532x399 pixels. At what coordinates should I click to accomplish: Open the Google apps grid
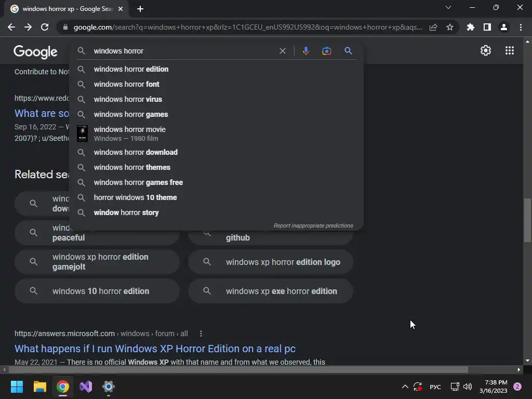point(510,50)
